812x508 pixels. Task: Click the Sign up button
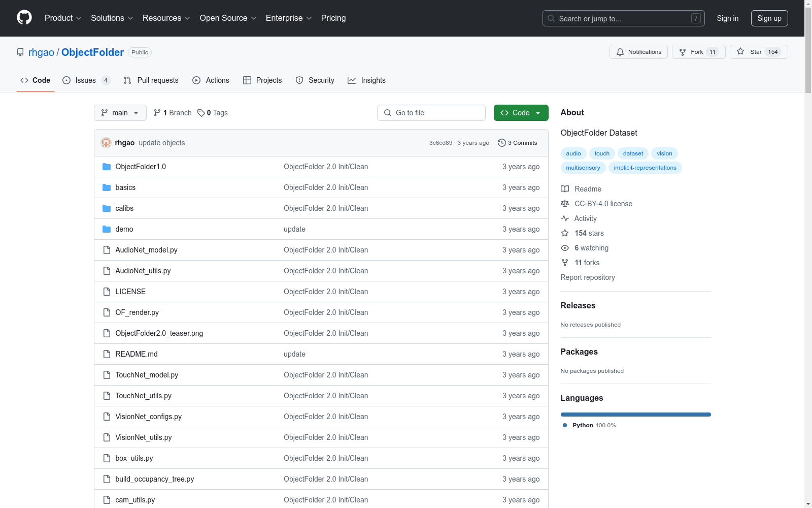click(x=769, y=18)
